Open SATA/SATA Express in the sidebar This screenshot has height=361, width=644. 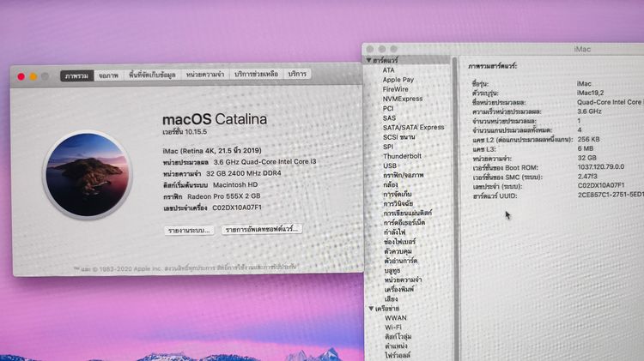(x=414, y=127)
